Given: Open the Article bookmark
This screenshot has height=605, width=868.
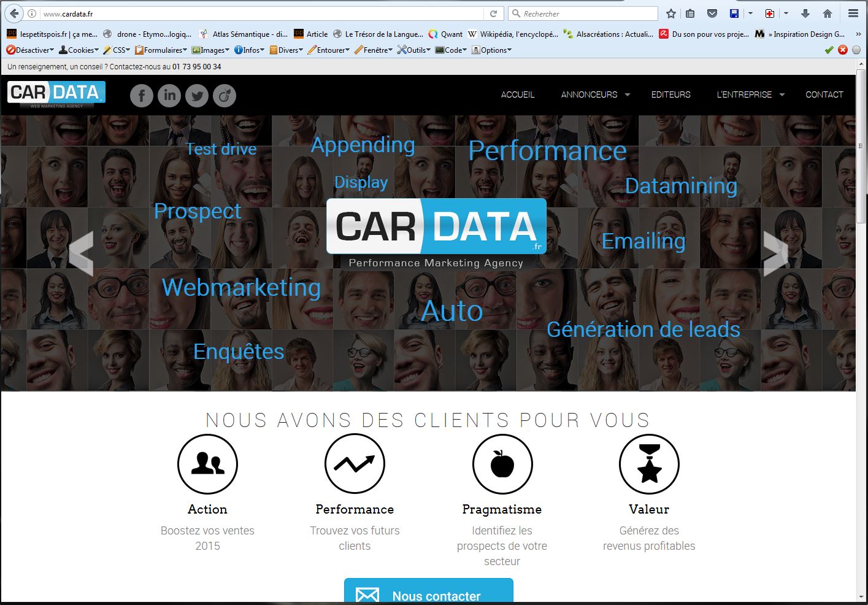Looking at the screenshot, I should point(311,34).
